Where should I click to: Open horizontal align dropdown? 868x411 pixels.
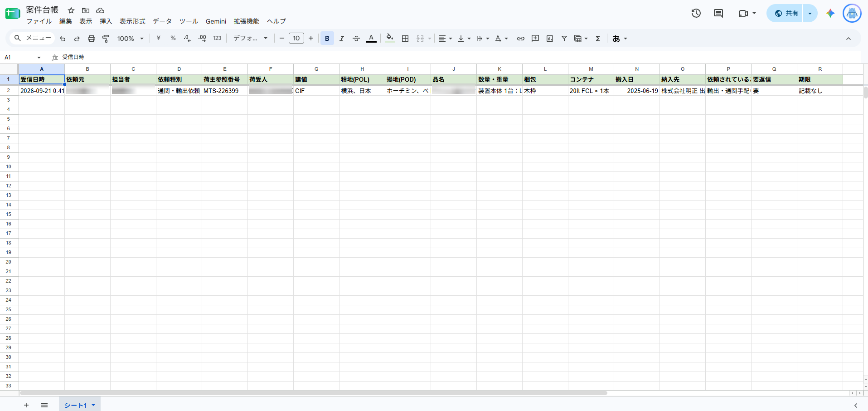[x=446, y=39]
